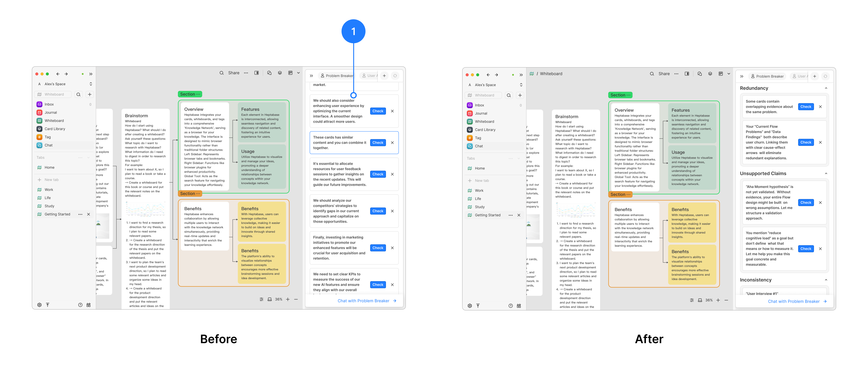This screenshot has width=868, height=368.
Task: Click the help question mark in the After sidebar footer
Action: pos(511,306)
